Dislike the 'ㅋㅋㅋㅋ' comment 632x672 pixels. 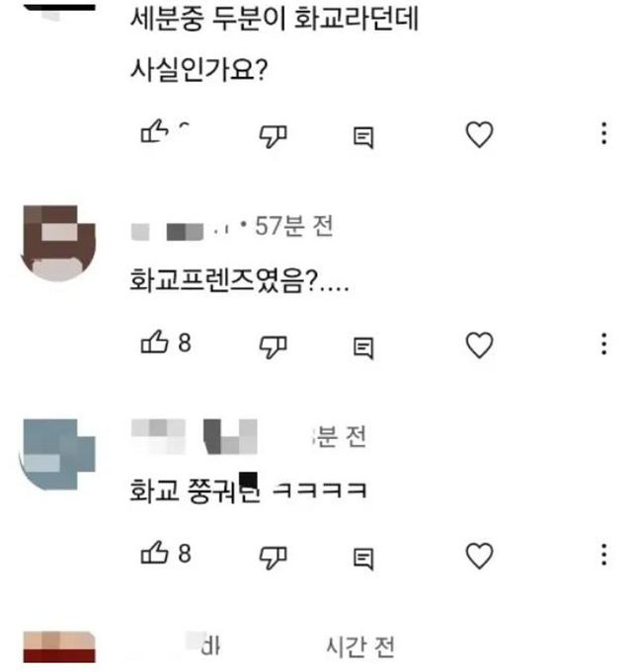coord(274,558)
